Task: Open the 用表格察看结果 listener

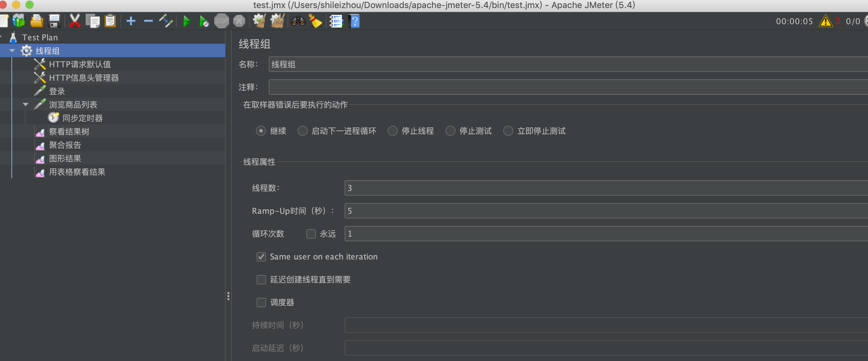Action: [x=77, y=172]
